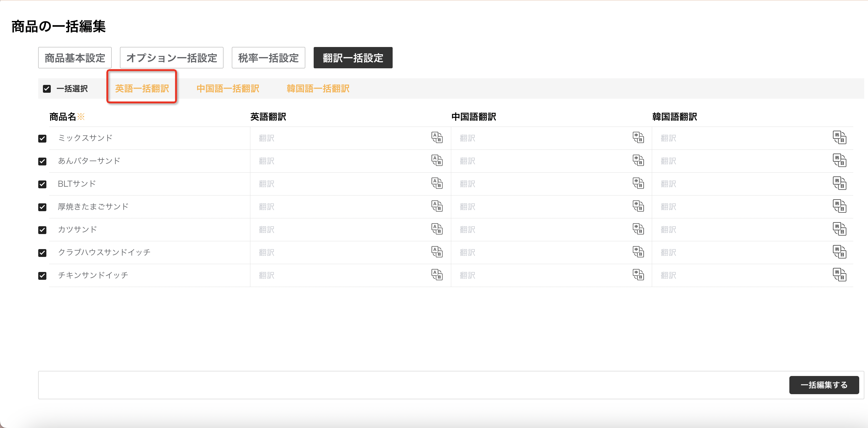Click Chinese translate icon in カツサンド row
Image resolution: width=868 pixels, height=428 pixels.
pyautogui.click(x=638, y=229)
